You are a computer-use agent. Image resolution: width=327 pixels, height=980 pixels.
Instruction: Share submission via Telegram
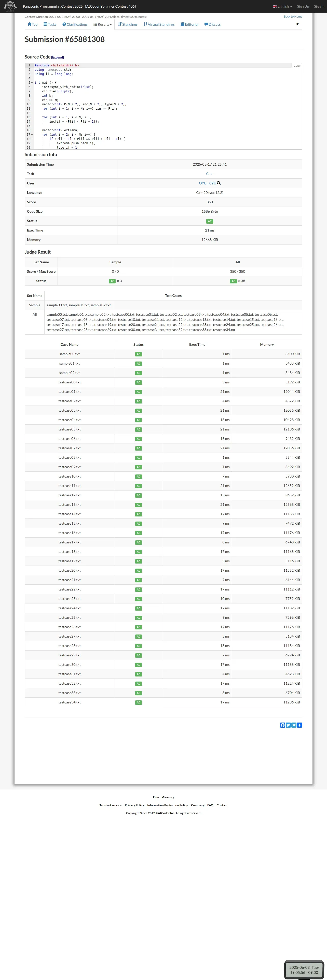click(x=294, y=725)
